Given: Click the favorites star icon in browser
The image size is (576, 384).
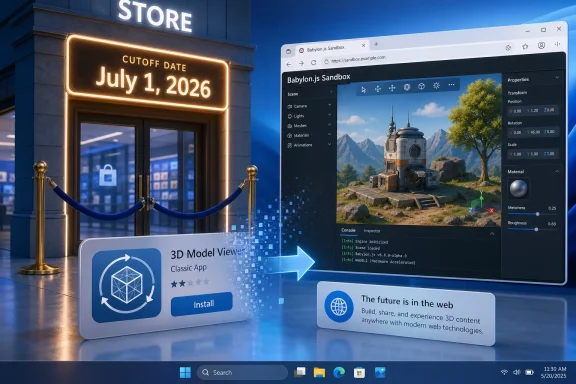Looking at the screenshot, I should click(525, 46).
